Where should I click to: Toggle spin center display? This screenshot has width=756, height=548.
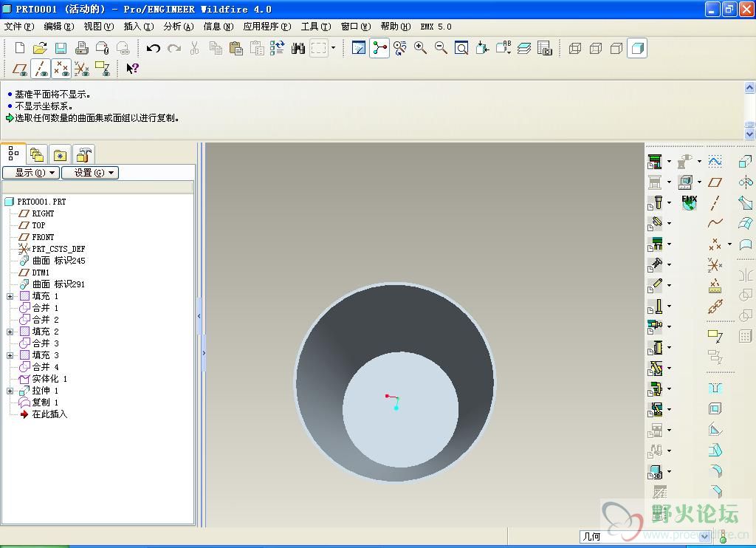coord(379,48)
